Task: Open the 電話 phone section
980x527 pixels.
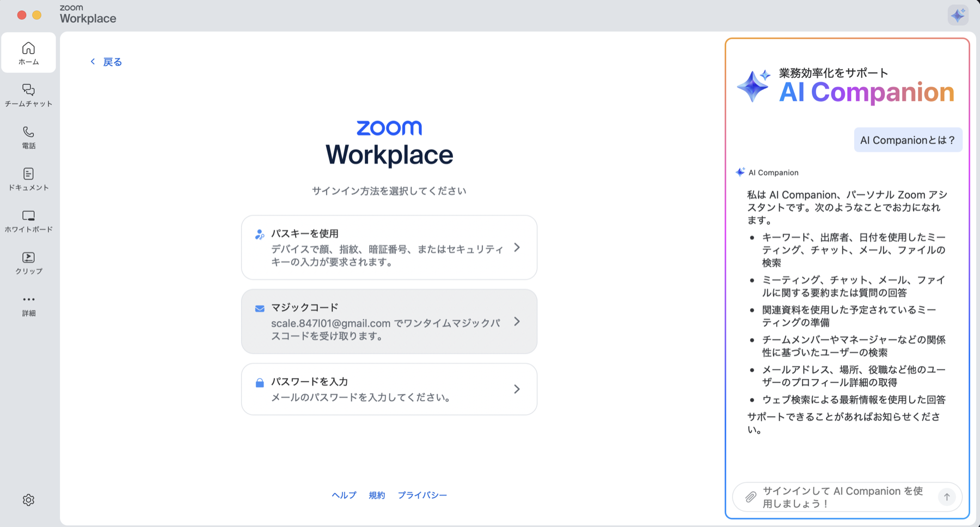Action: 28,137
